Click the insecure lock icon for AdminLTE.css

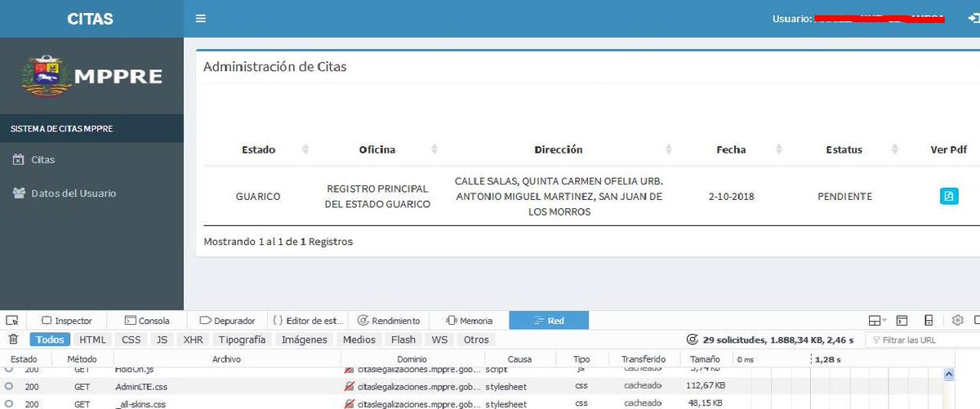point(350,386)
